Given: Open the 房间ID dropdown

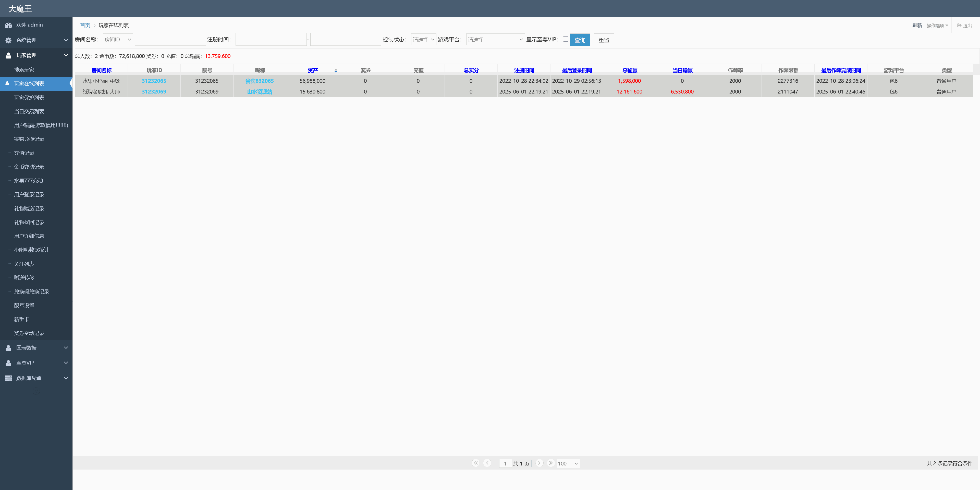Looking at the screenshot, I should point(118,40).
